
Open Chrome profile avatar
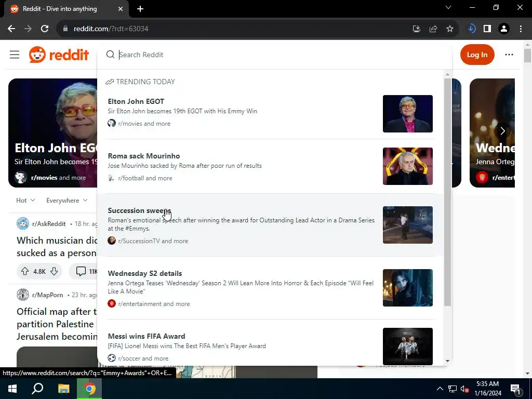(x=504, y=29)
